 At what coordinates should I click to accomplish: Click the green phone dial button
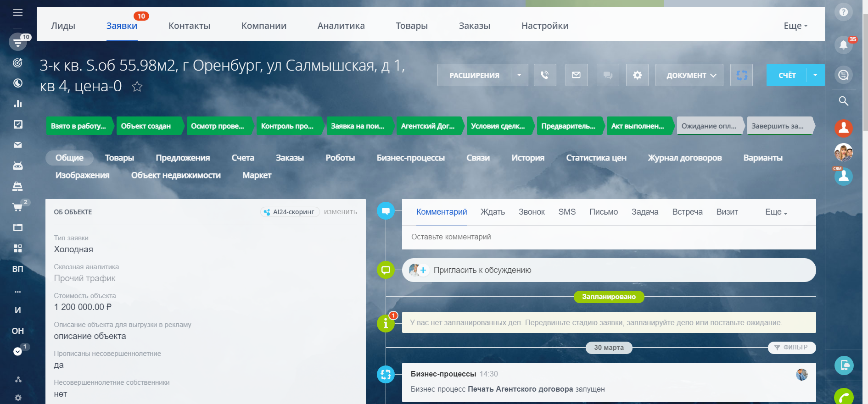(x=844, y=397)
